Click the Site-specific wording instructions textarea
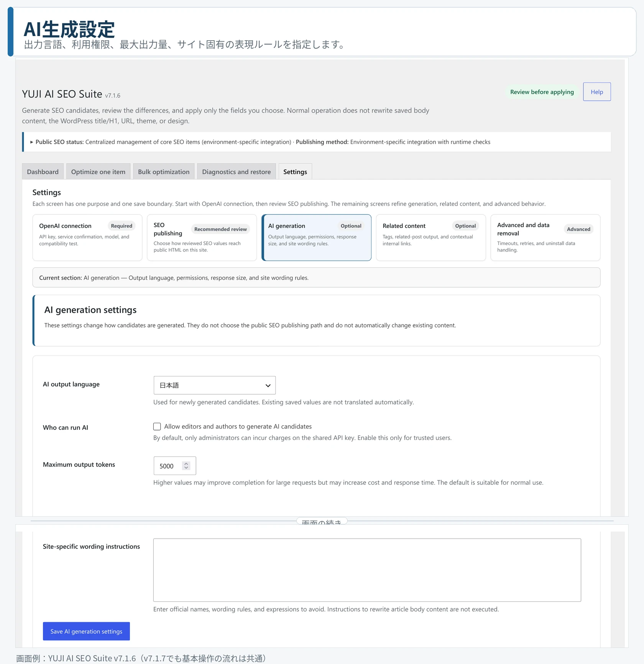The width and height of the screenshot is (644, 664). (x=367, y=570)
